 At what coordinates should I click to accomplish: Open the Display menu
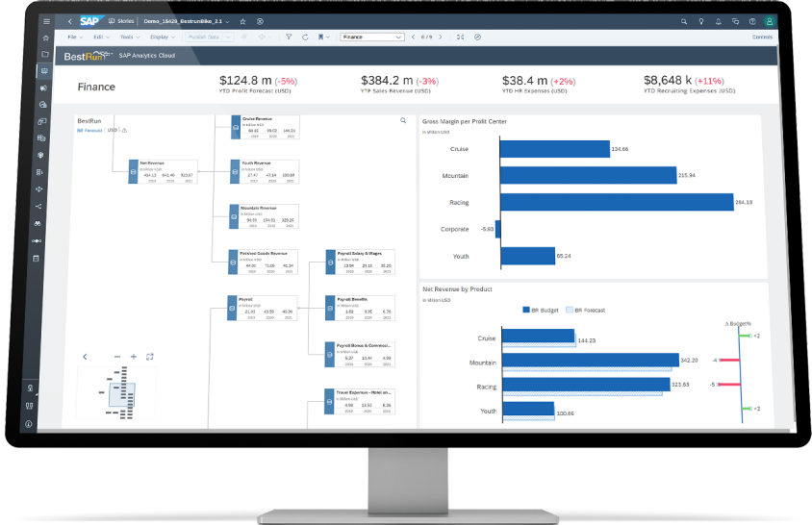click(163, 37)
